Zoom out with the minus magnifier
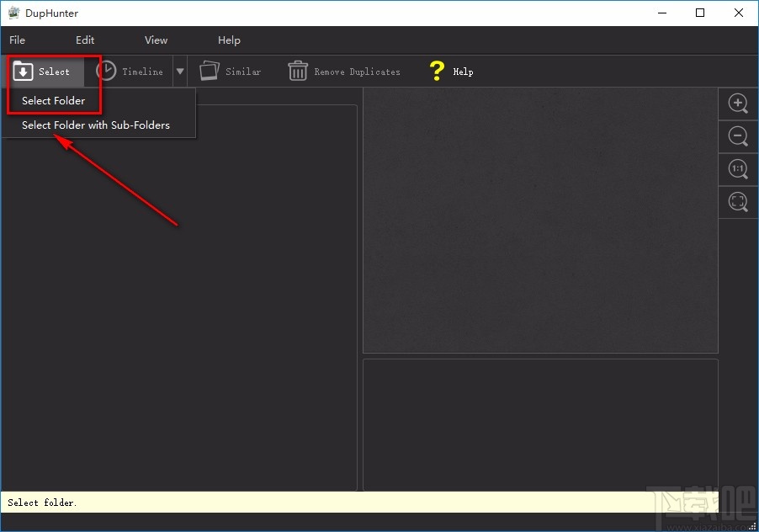Viewport: 759px width, 532px height. 738,136
